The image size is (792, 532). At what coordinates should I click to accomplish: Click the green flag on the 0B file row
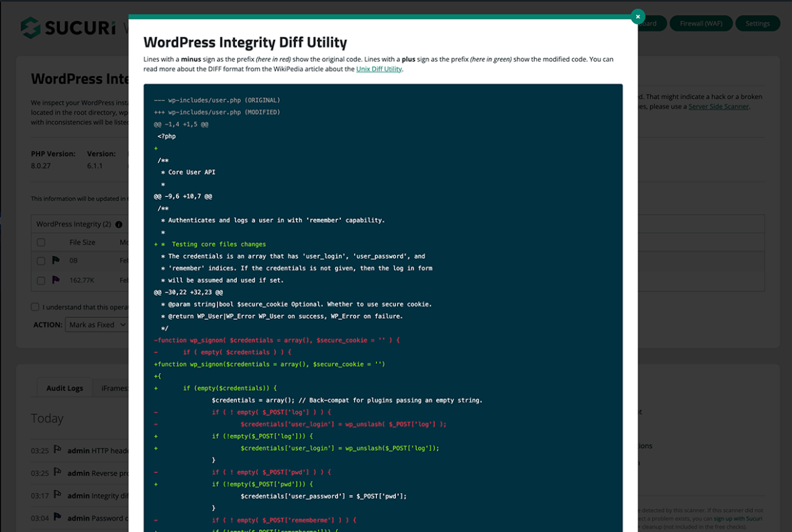pos(56,260)
